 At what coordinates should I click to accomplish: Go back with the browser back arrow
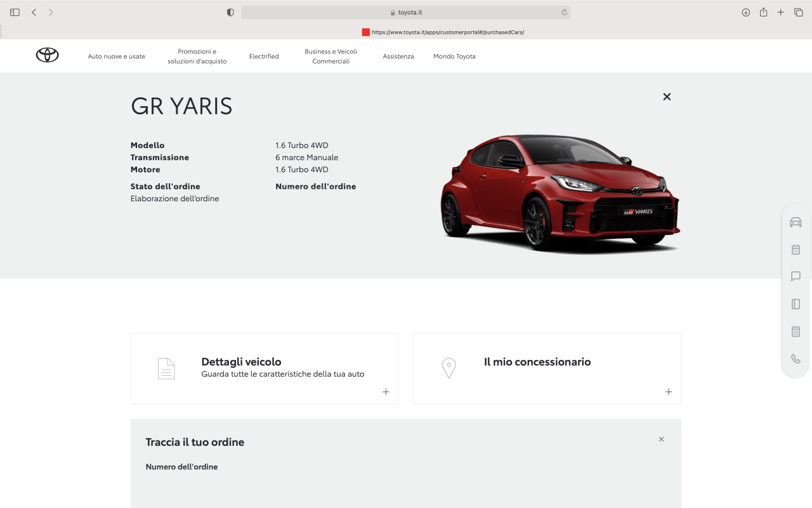(x=34, y=12)
